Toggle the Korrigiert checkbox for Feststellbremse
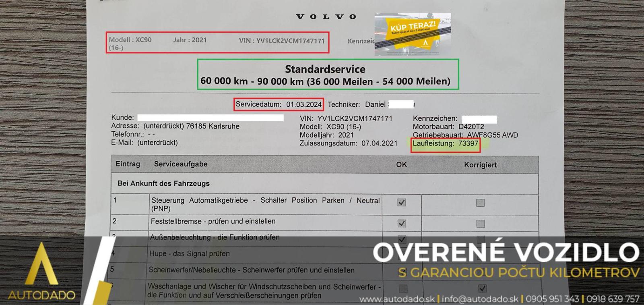Image resolution: width=644 pixels, height=305 pixels. (480, 224)
